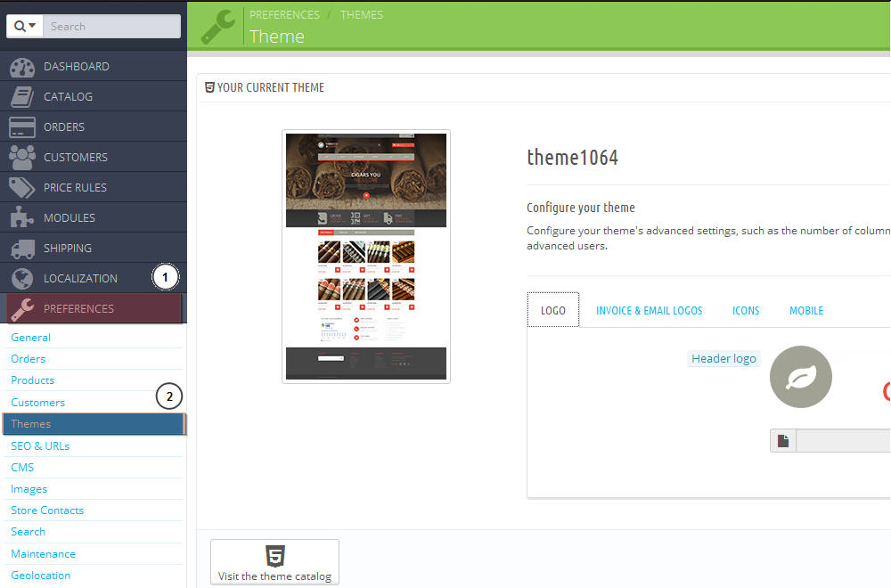Click the PREFERENCES breadcrumb link
The image size is (891, 588).
point(284,14)
